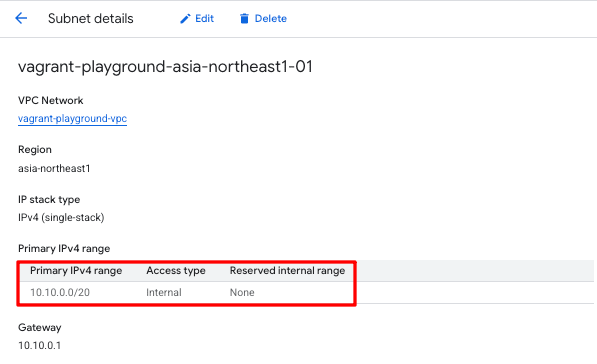The image size is (597, 364).
Task: Click the IPv4 (single-stack) value
Action: 61,217
